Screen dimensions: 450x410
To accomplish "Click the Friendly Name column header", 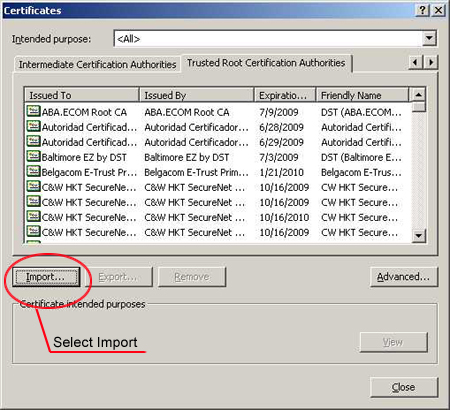I will 362,95.
